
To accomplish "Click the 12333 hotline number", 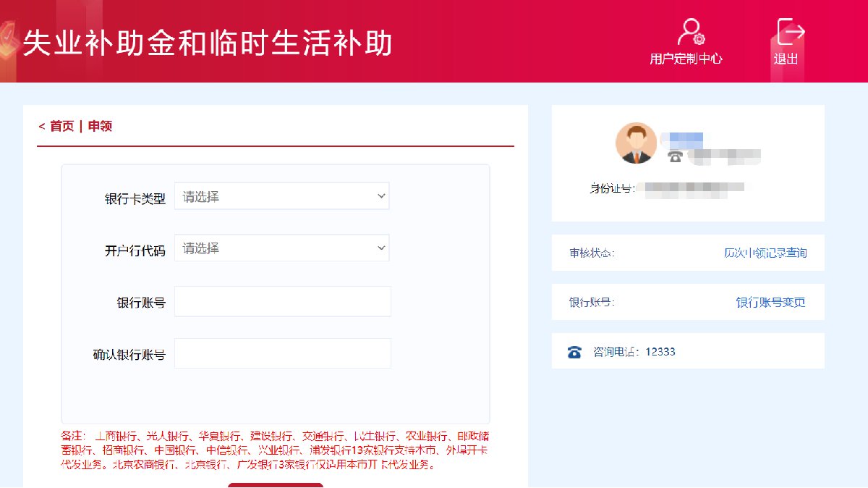I will (660, 352).
